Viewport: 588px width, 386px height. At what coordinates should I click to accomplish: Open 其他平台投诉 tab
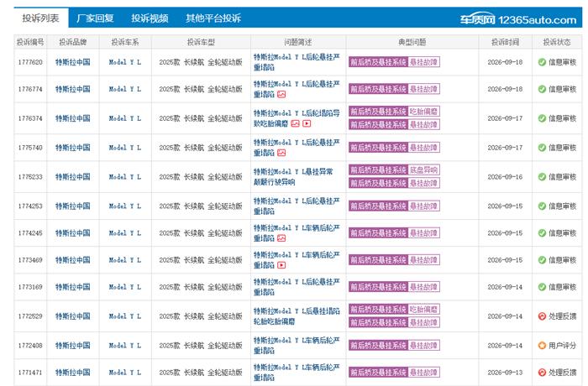click(x=213, y=18)
